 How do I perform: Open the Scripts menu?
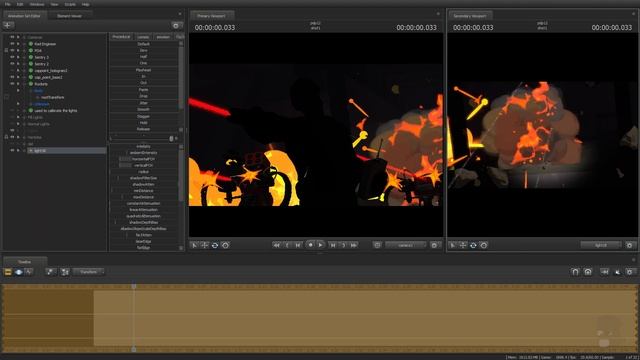coord(70,4)
